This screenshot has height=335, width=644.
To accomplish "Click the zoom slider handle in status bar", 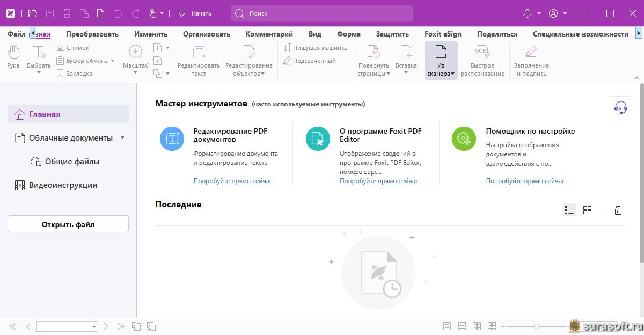I will pyautogui.click(x=536, y=326).
